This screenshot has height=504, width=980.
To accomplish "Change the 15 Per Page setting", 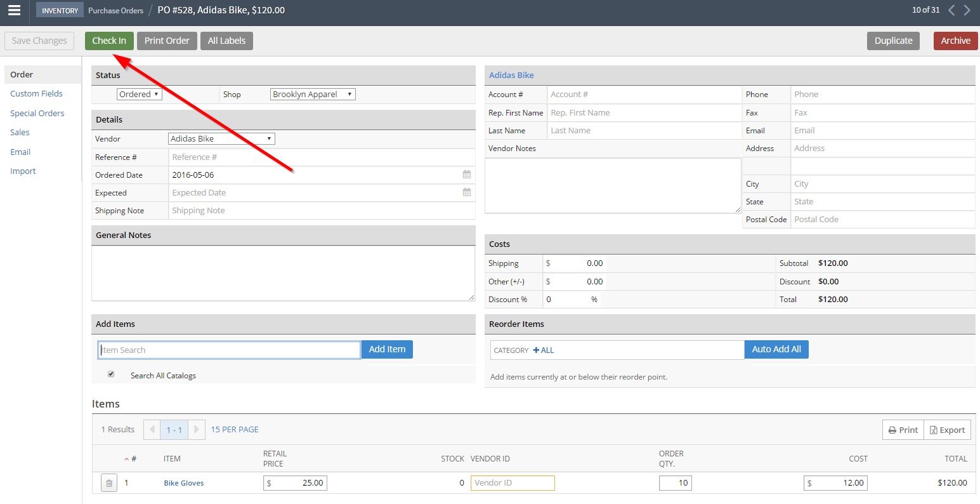I will pos(235,430).
